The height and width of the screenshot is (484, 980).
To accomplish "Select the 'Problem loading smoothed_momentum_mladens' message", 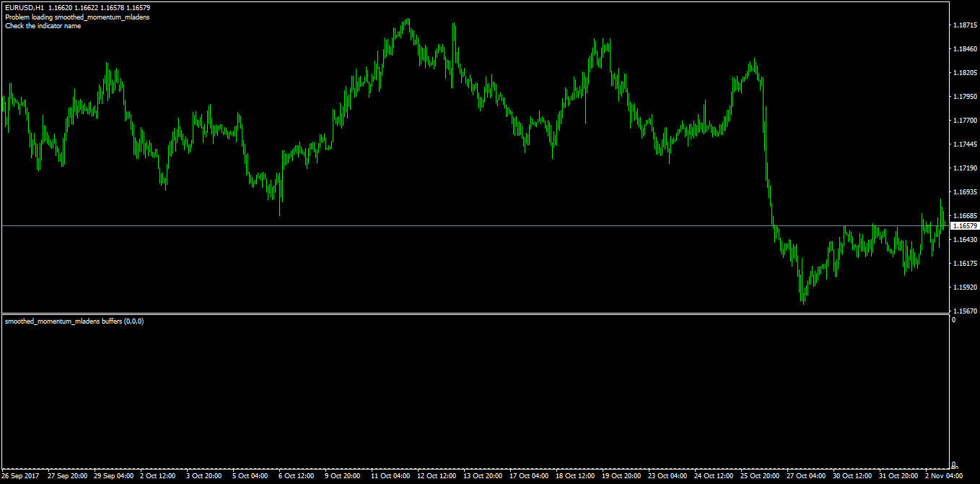I will 77,17.
